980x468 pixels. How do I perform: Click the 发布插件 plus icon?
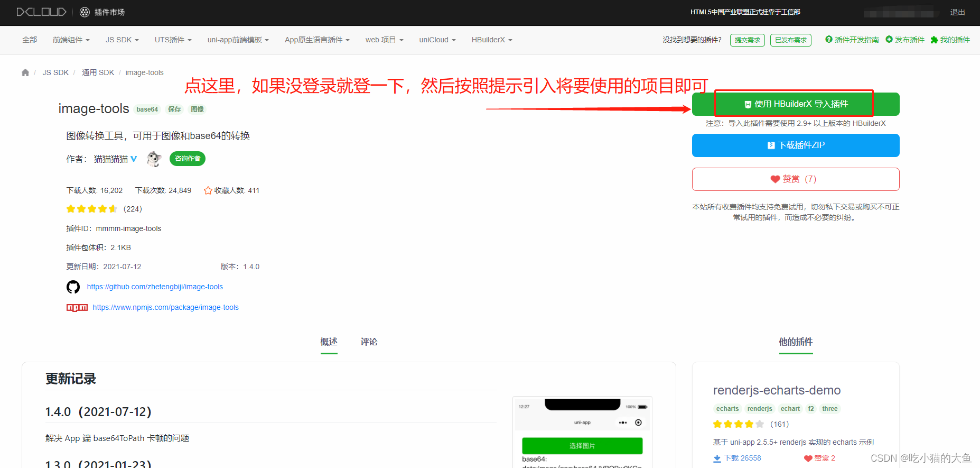(x=889, y=40)
